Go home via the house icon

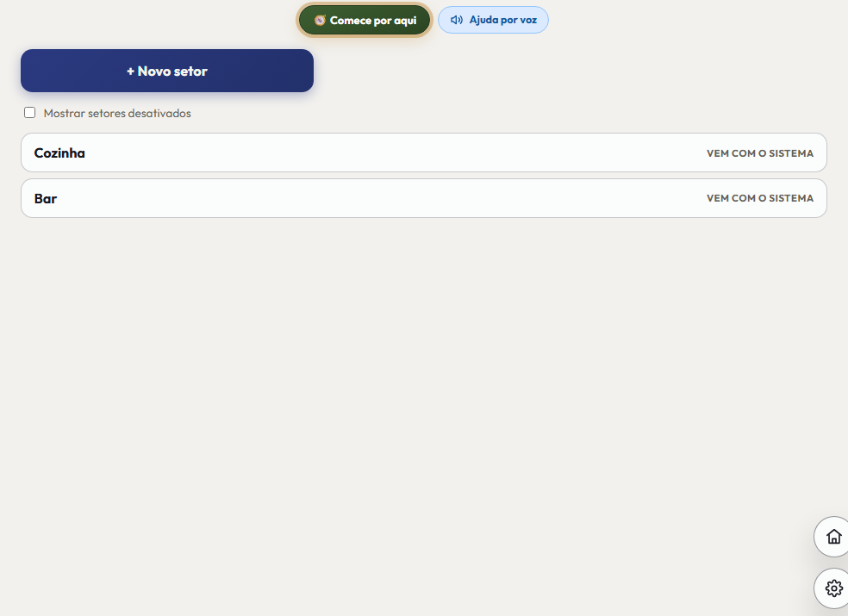834,537
